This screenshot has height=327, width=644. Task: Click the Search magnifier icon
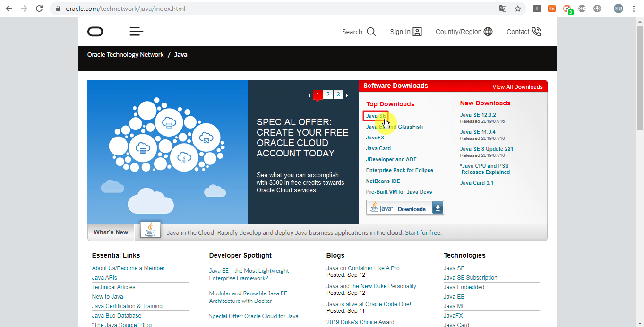pos(371,32)
